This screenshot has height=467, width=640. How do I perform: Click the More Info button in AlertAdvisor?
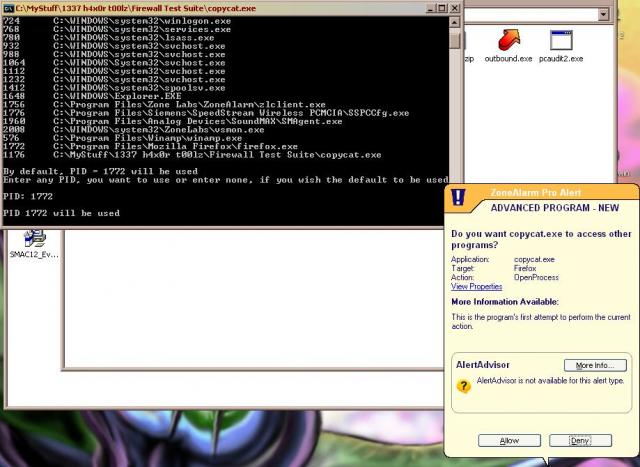pyautogui.click(x=595, y=365)
